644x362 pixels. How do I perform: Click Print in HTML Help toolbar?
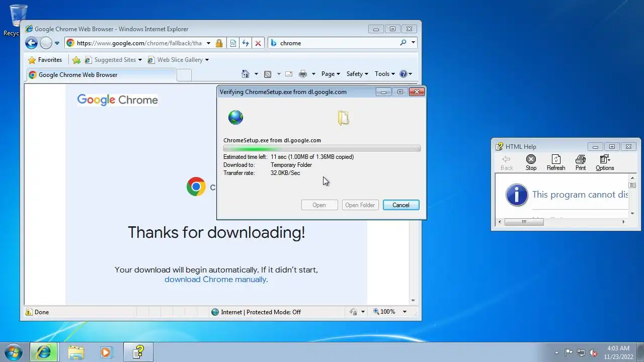581,162
